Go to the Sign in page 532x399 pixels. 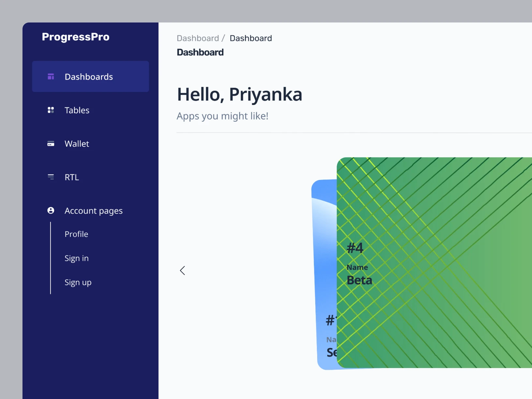(77, 258)
